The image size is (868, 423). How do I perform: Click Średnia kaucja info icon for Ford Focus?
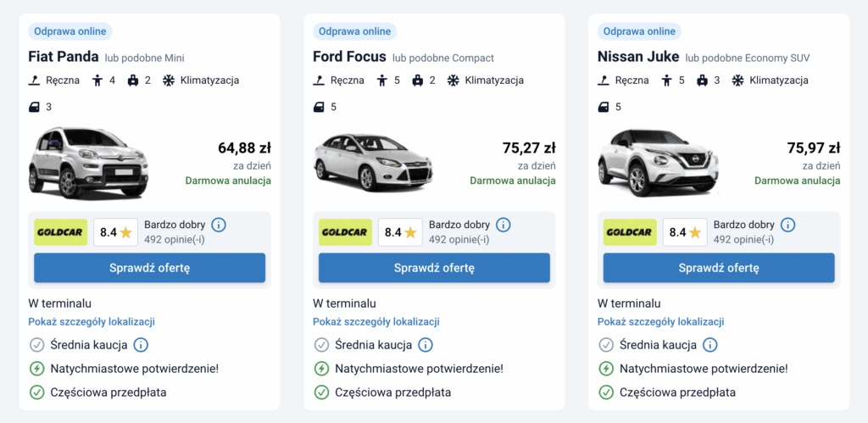point(426,345)
